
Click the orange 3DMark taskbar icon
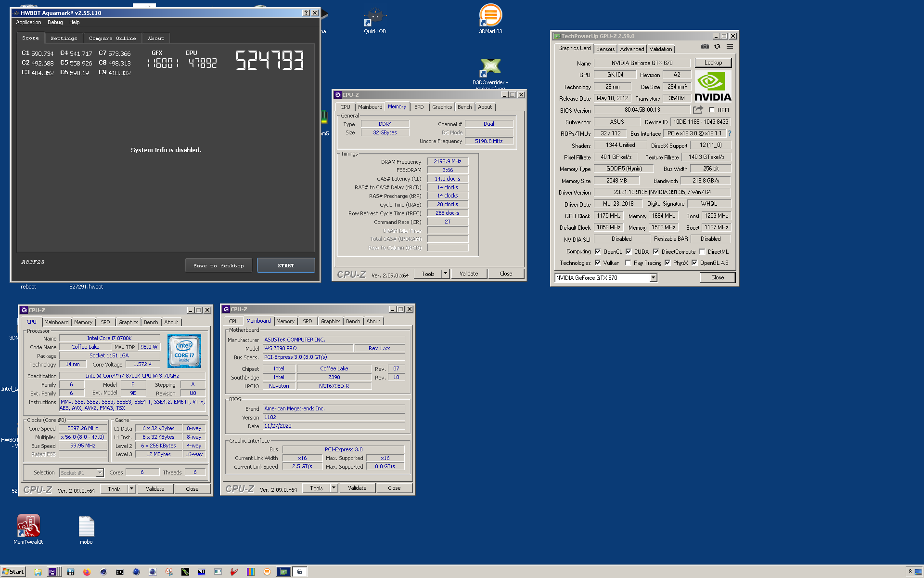pyautogui.click(x=267, y=572)
